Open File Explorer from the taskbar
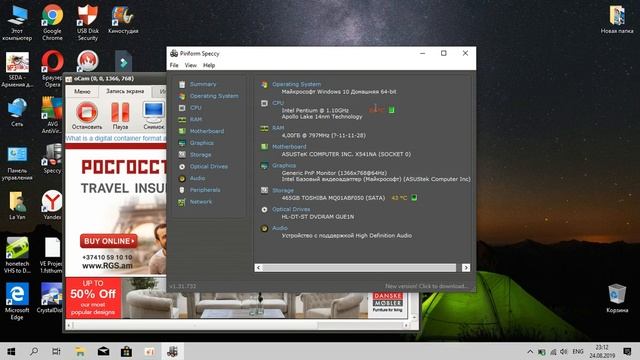Image resolution: width=640 pixels, height=360 pixels. (x=80, y=351)
